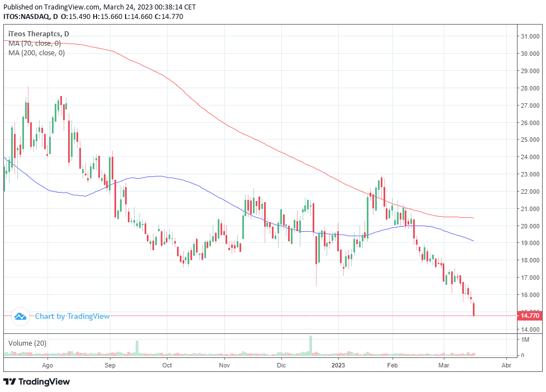Click the 'Feb' time axis label

coord(392,365)
